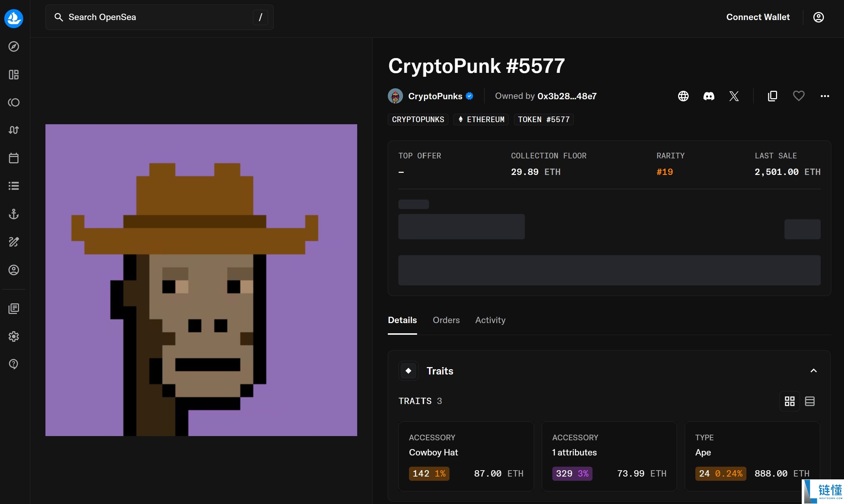Image resolution: width=844 pixels, height=504 pixels.
Task: Open the Studio brush icon in sidebar
Action: pyautogui.click(x=14, y=242)
